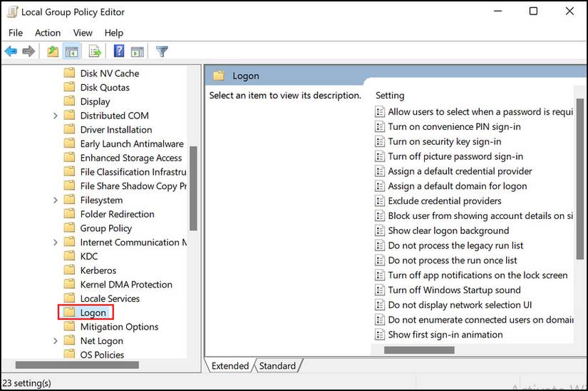Click the tree pane horizontal scrollbar thumb
The height and width of the screenshot is (391, 588).
pos(77,365)
